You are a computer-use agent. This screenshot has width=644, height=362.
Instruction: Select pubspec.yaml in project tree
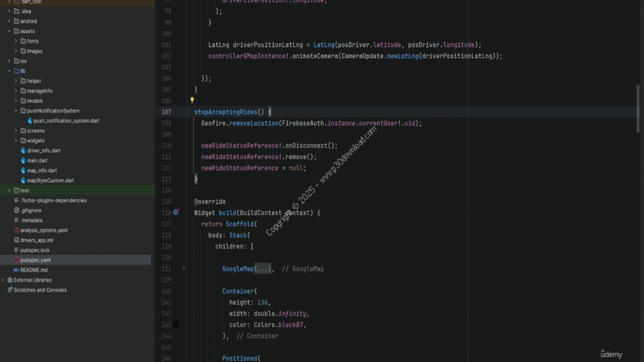[35, 260]
